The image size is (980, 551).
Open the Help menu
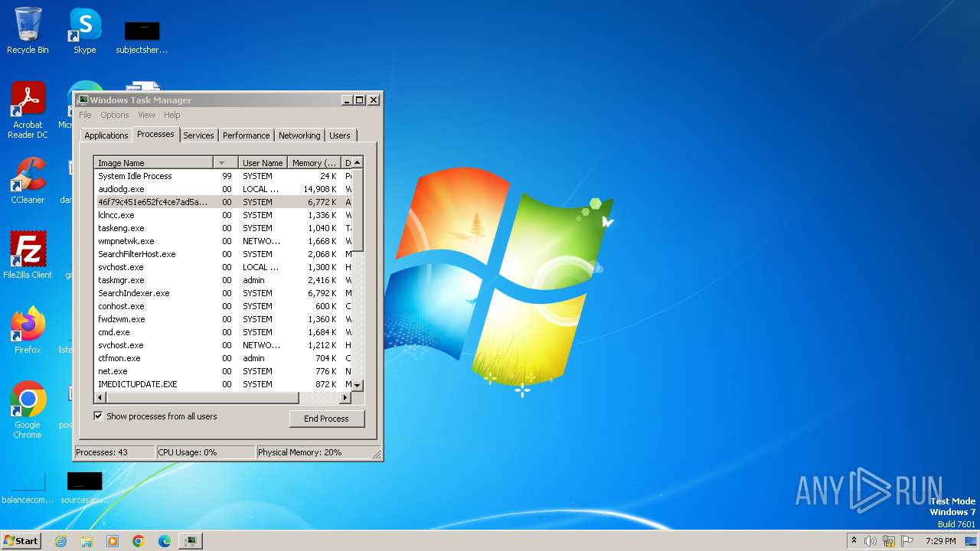click(172, 115)
